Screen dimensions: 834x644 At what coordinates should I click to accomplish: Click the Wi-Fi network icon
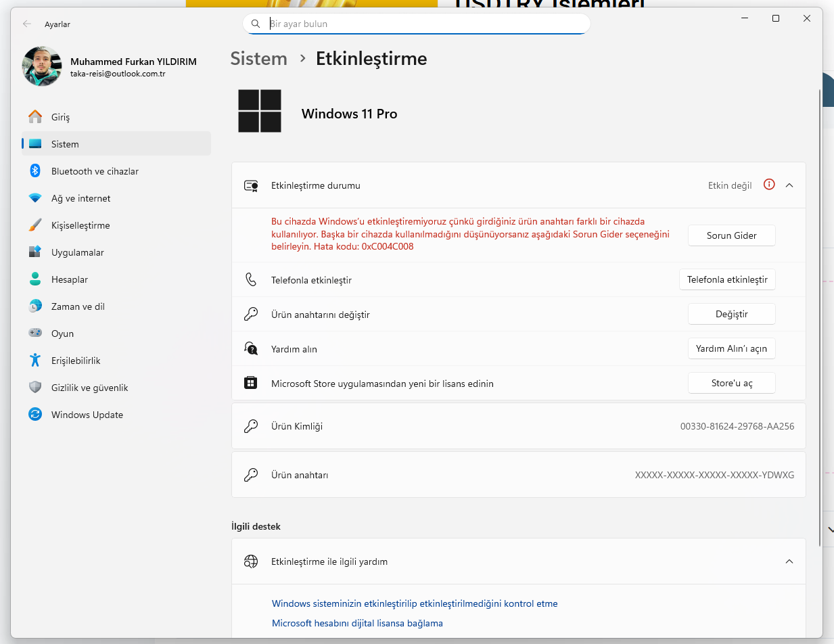35,198
